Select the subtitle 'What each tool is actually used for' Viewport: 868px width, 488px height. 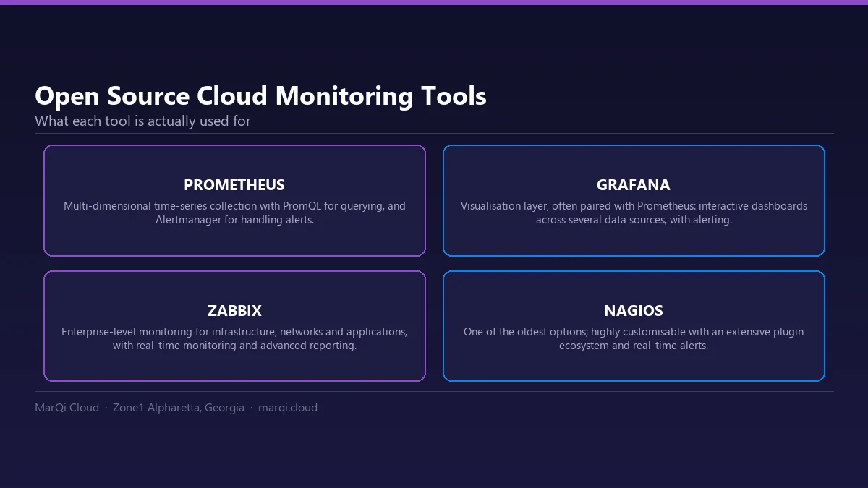point(142,121)
